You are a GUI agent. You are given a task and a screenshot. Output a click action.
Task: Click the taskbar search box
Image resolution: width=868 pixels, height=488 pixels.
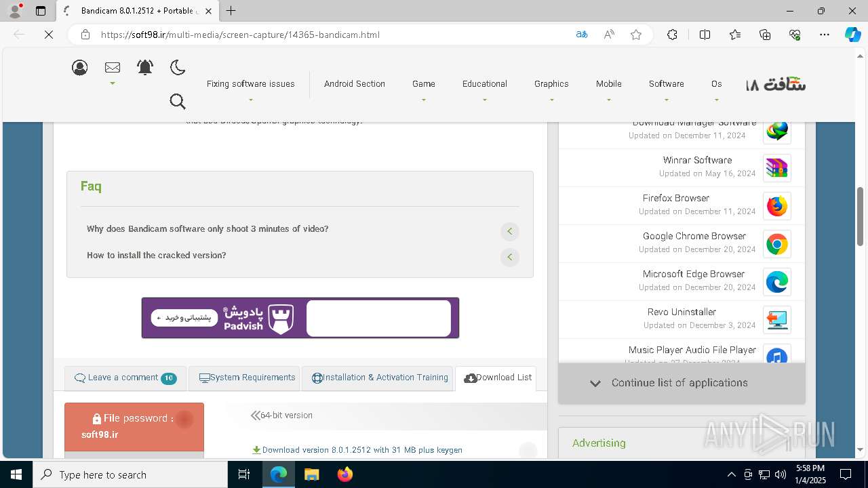tap(130, 474)
